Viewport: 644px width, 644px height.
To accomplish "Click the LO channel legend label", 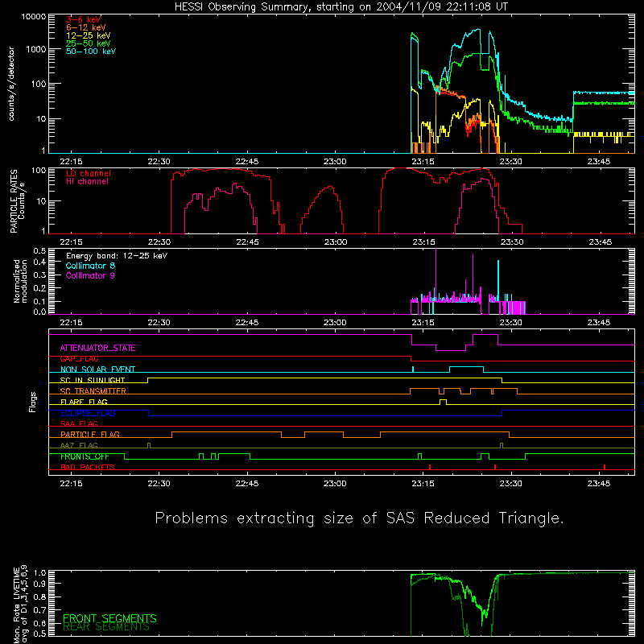I will point(89,173).
